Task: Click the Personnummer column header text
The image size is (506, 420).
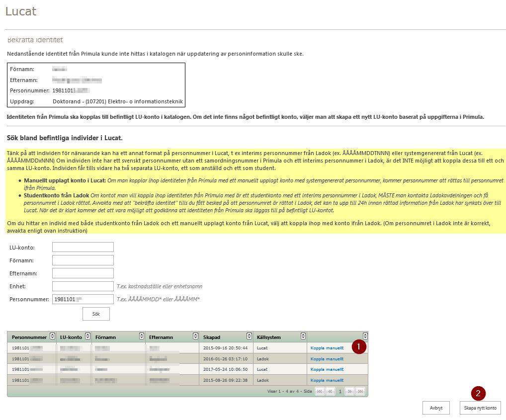Action: click(x=29, y=337)
